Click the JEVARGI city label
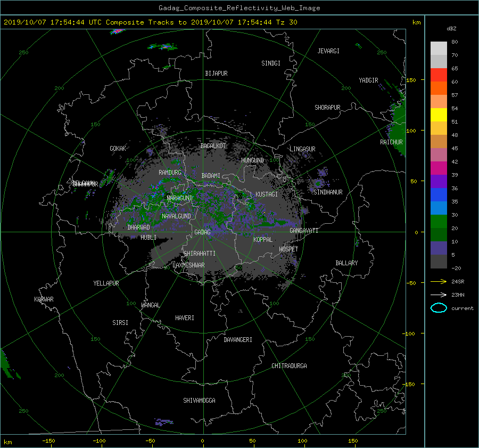Viewport: 479px width, 448px height. coord(328,51)
